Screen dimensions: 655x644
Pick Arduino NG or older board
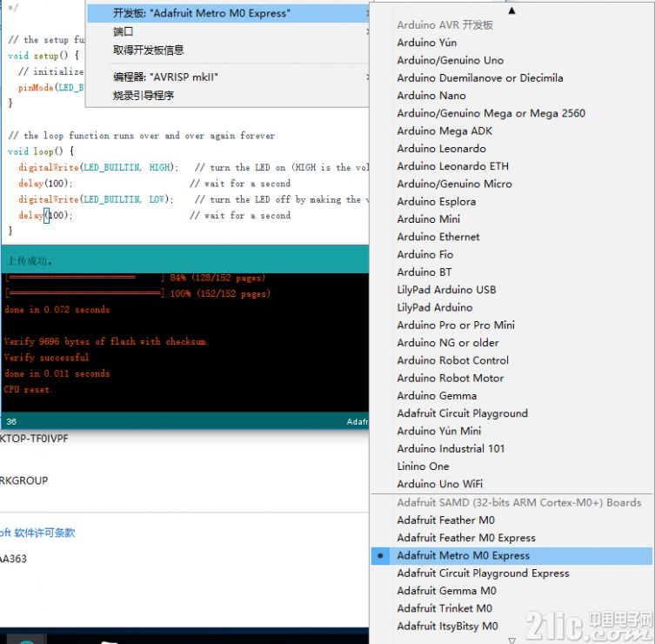(511, 343)
